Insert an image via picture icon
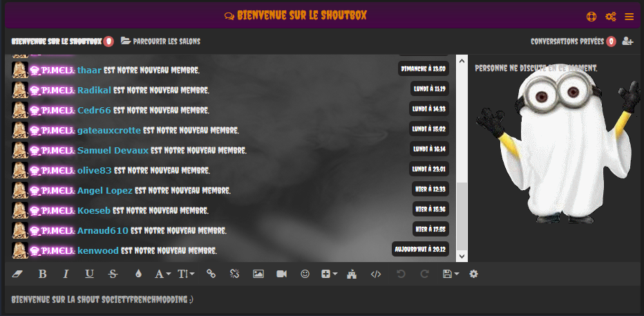 (x=258, y=274)
